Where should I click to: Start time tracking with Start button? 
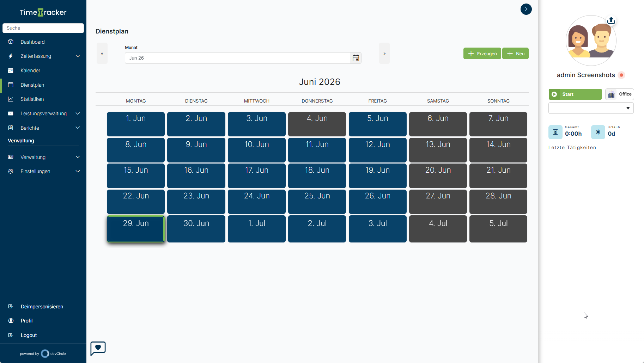[x=575, y=94]
